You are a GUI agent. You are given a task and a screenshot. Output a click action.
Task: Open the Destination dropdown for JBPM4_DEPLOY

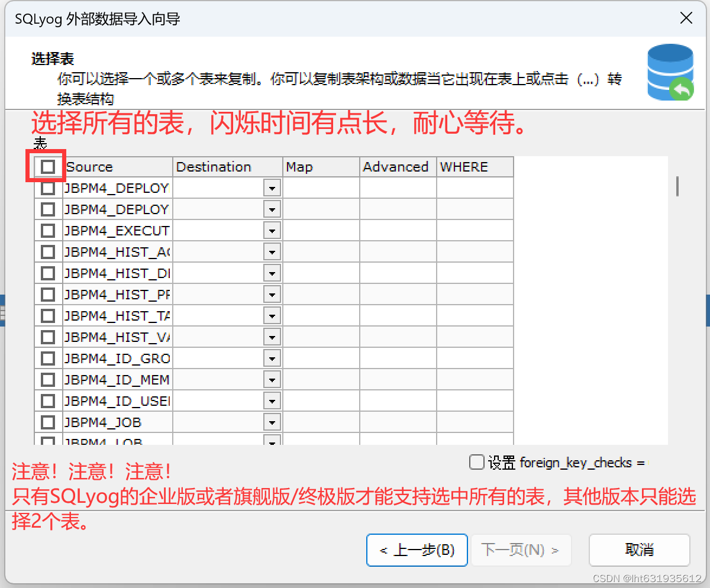tap(272, 188)
